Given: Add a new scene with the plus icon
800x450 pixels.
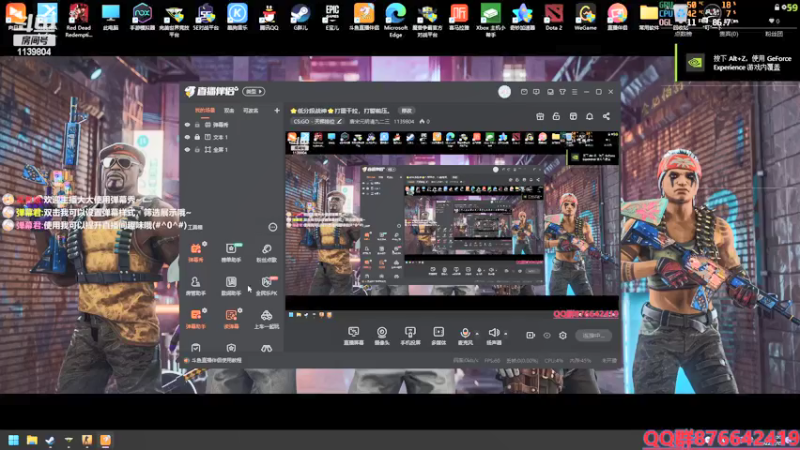Looking at the screenshot, I should (277, 110).
